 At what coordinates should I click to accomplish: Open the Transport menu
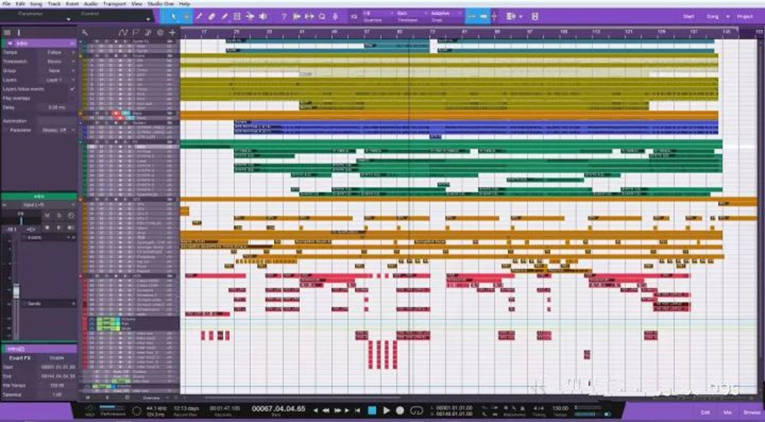click(x=112, y=4)
